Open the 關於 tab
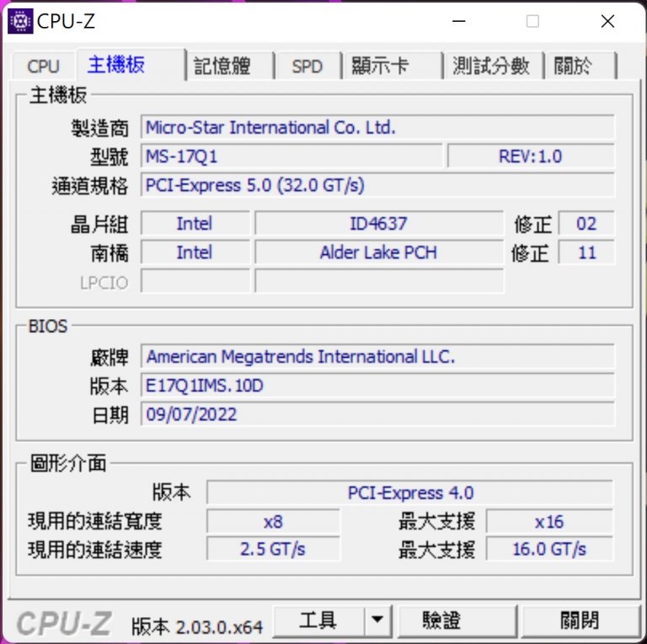 point(580,66)
